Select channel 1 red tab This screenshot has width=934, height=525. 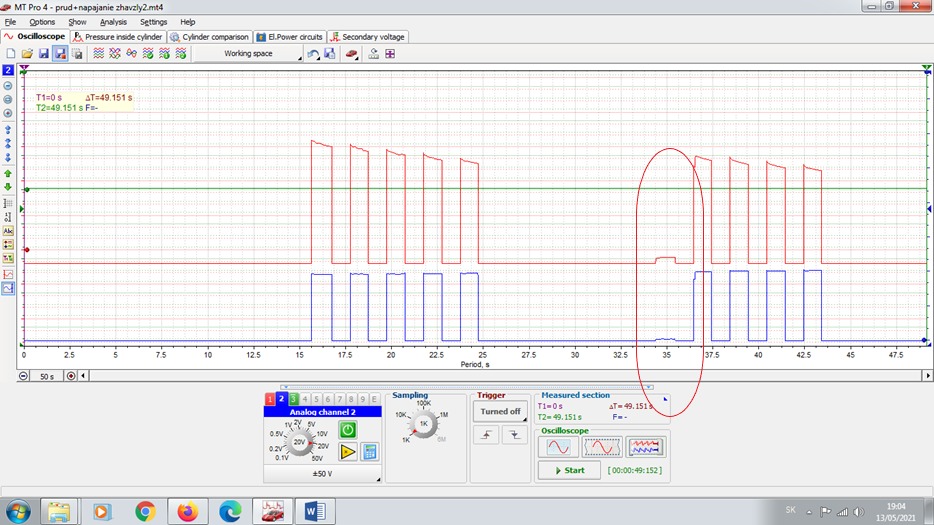point(270,399)
